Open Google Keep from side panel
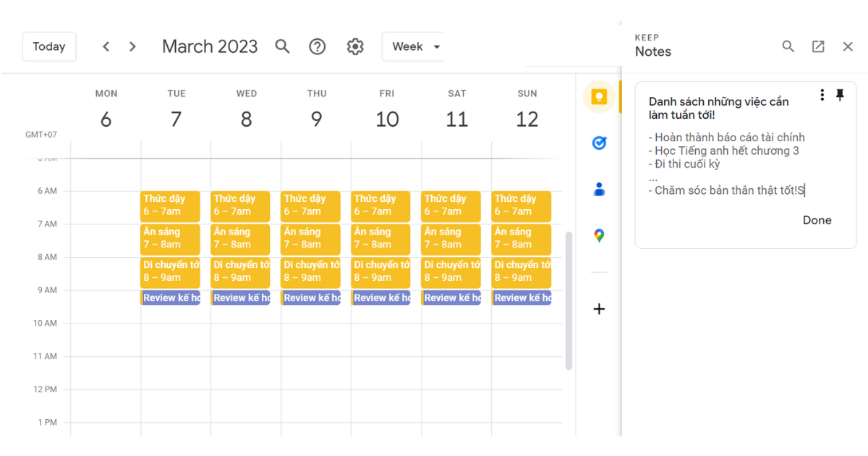 (599, 98)
